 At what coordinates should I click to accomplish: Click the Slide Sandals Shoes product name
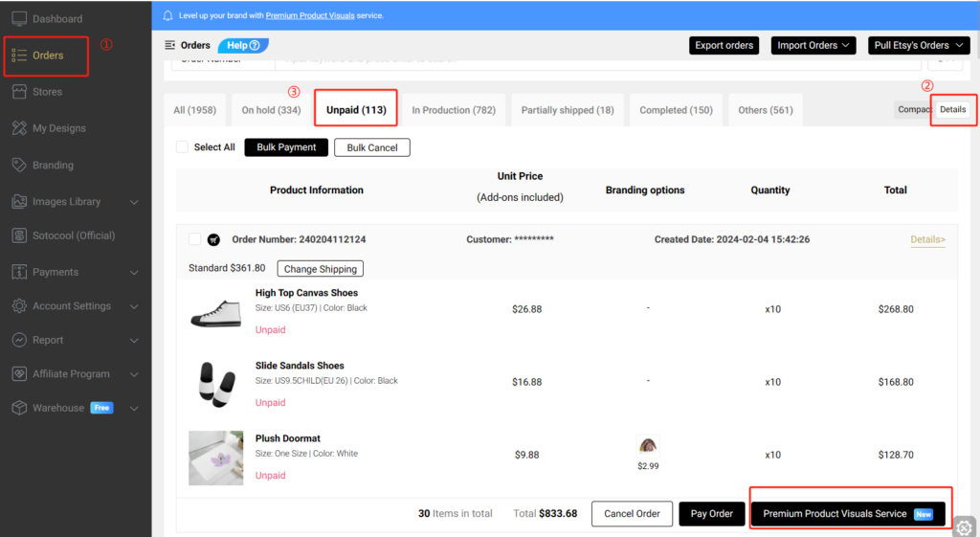(x=300, y=366)
